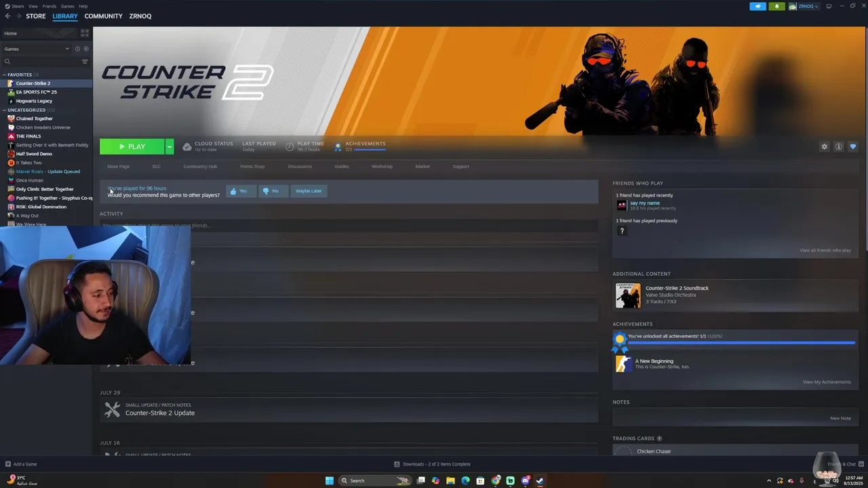Open A New Beginning achievement icon
Screen dimensions: 868x488
click(x=623, y=364)
